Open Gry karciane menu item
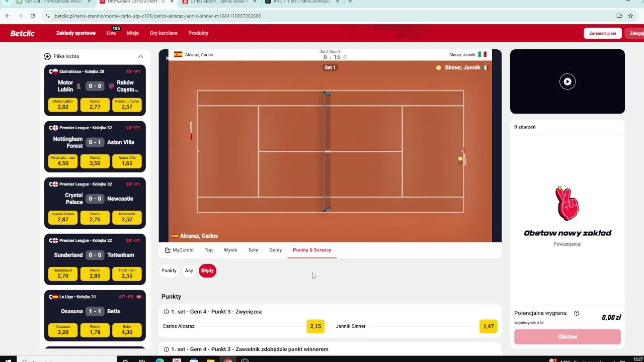644x362 pixels. click(164, 33)
